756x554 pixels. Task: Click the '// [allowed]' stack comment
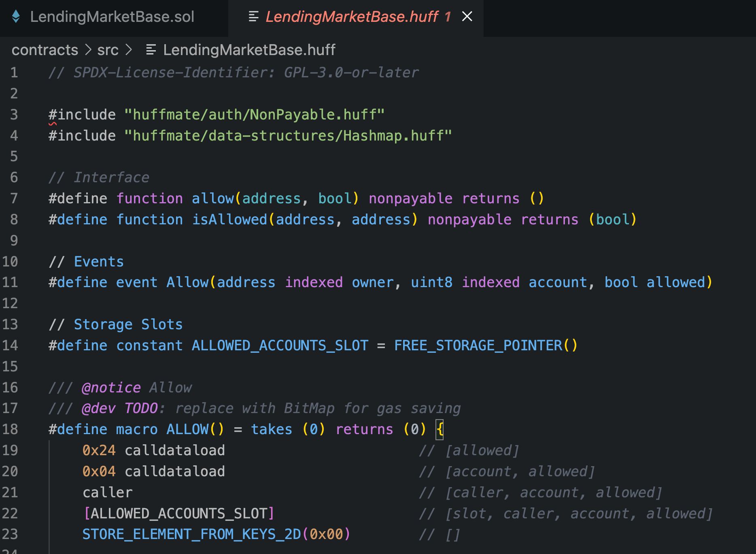[469, 450]
